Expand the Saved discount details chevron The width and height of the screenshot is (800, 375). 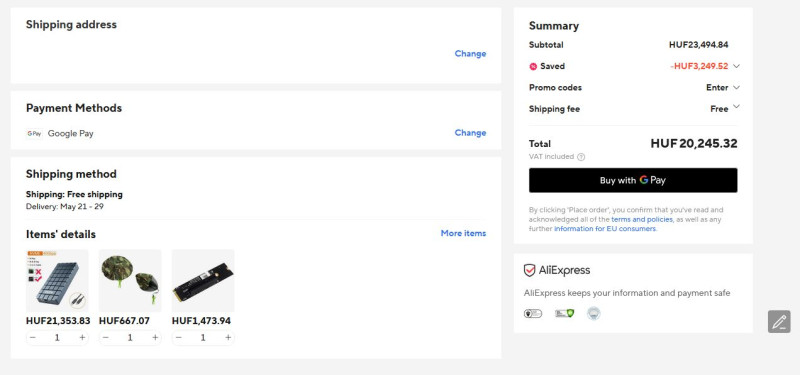point(736,66)
